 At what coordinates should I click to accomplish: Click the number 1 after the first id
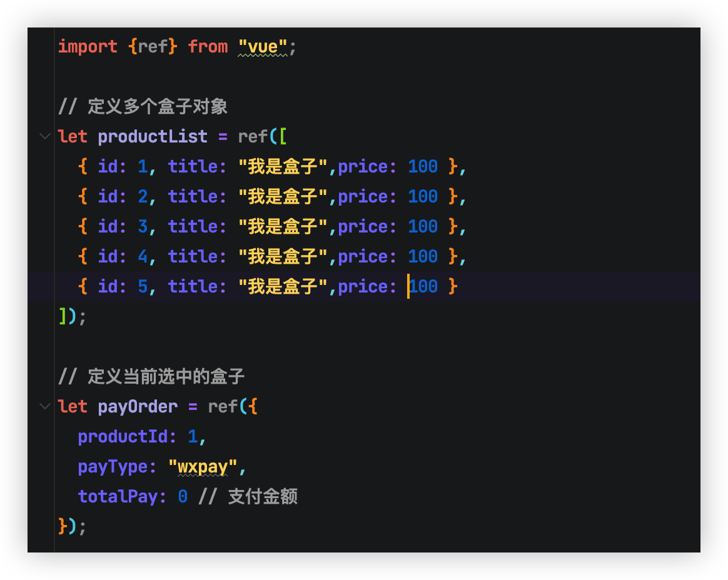[143, 167]
